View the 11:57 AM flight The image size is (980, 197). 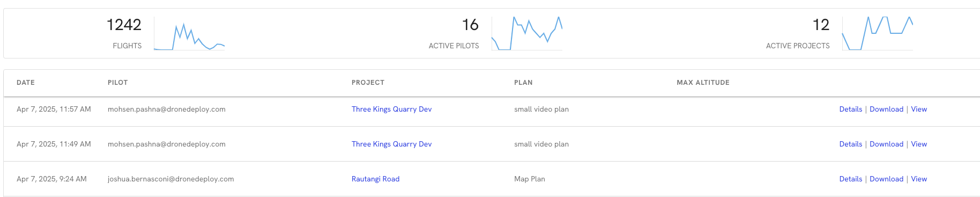point(919,109)
